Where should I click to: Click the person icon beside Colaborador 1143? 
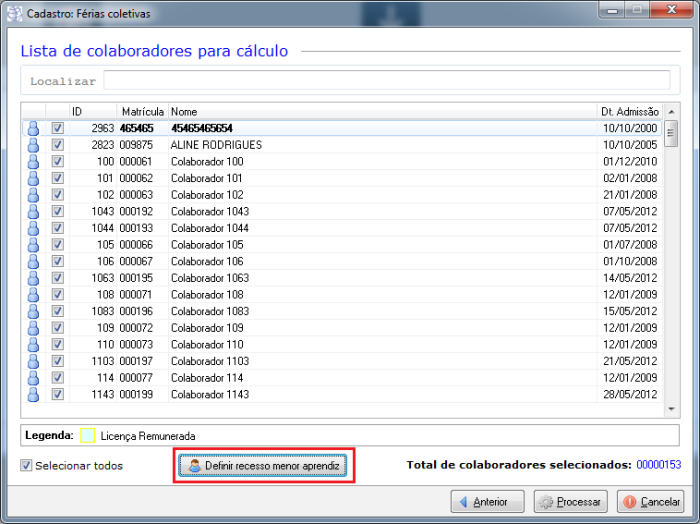click(x=33, y=394)
